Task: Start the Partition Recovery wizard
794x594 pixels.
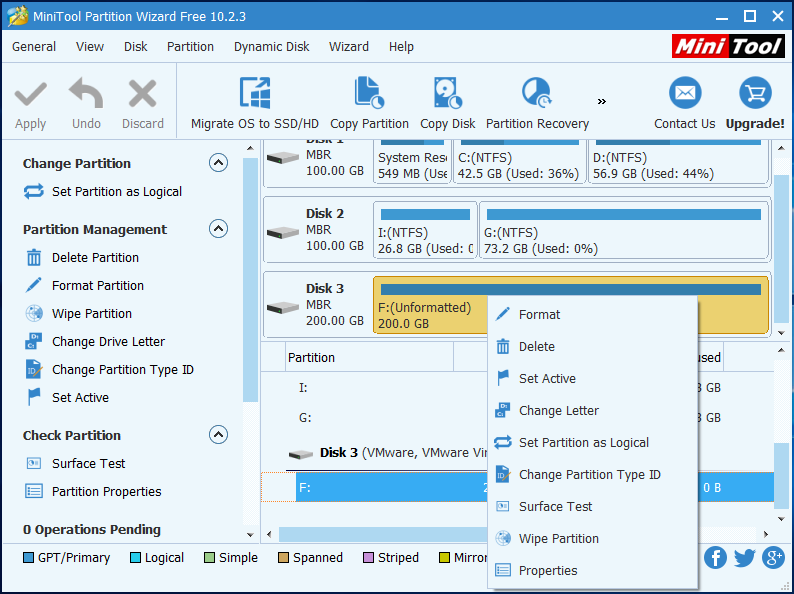Action: tap(537, 104)
